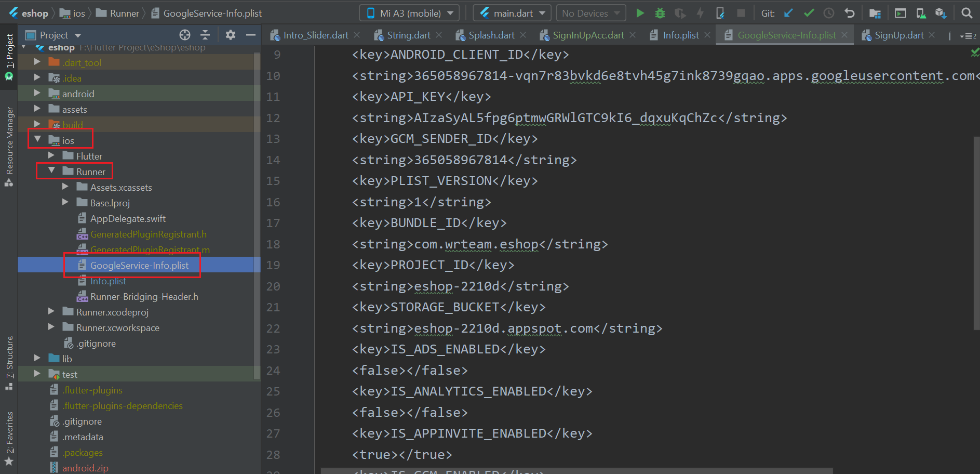Switch to the Splash.dart tab

tap(491, 35)
